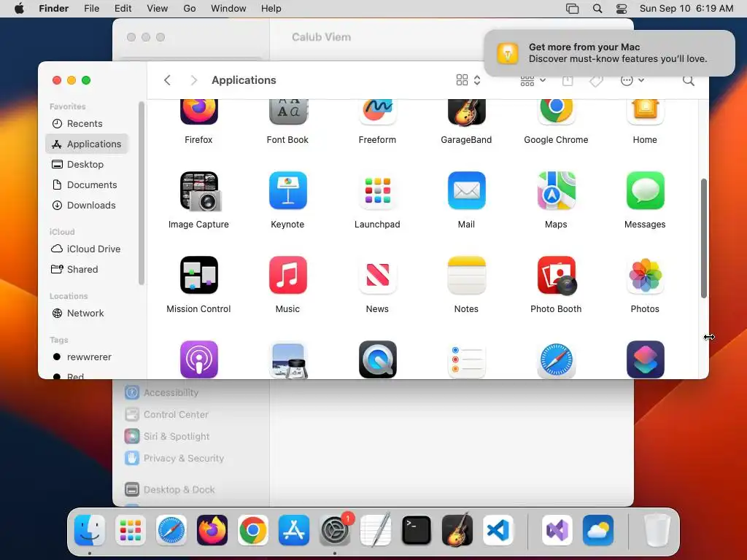Screen dimensions: 747x560
Task: Launch App Store from the Dock
Action: click(293, 531)
